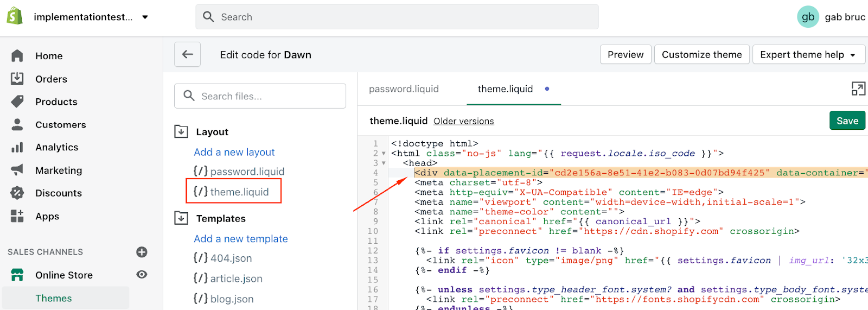Expand editor to fullscreen icon
Screen dimensions: 868x310
pos(858,88)
